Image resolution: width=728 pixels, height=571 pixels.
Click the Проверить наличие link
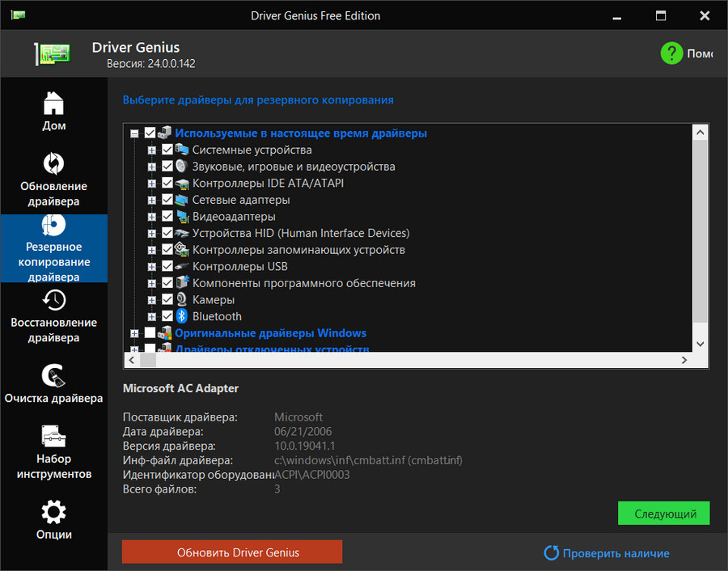coord(616,553)
